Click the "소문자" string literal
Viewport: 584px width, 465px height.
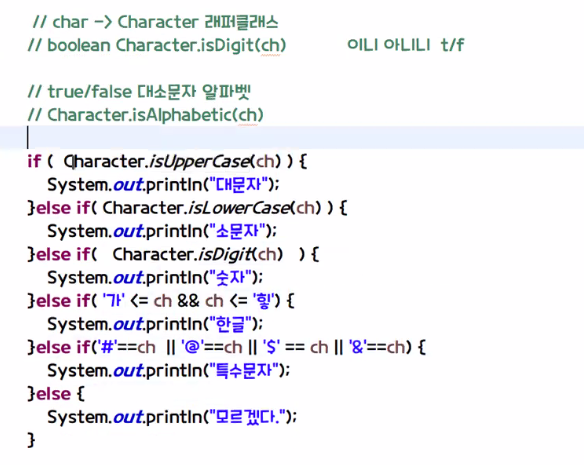[237, 231]
